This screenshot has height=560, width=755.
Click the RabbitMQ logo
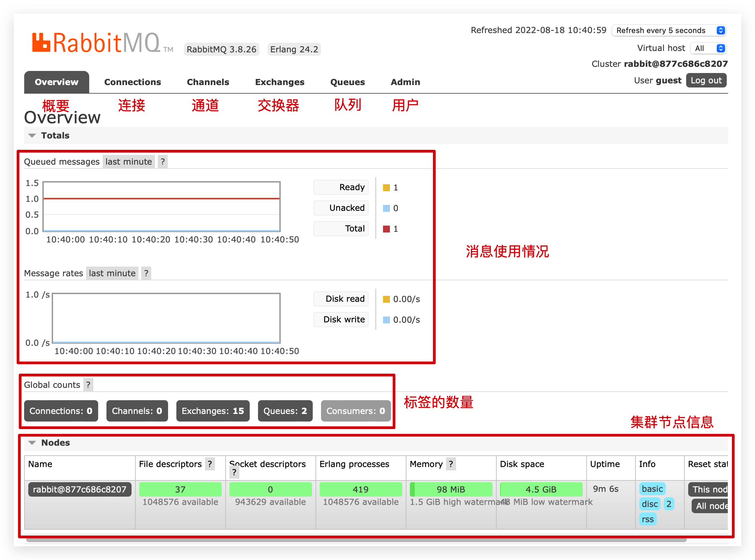tap(96, 43)
